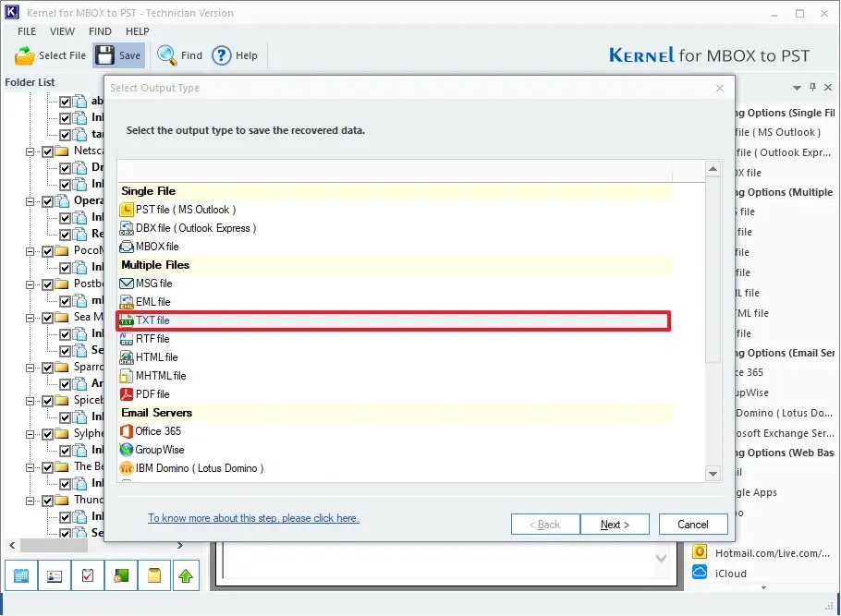Image resolution: width=841 pixels, height=616 pixels.
Task: Click the Next > button
Action: point(615,525)
